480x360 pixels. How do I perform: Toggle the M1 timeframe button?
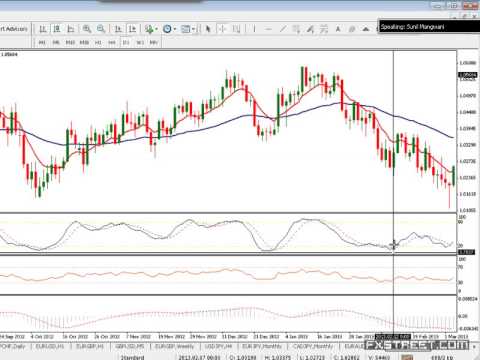(42, 43)
